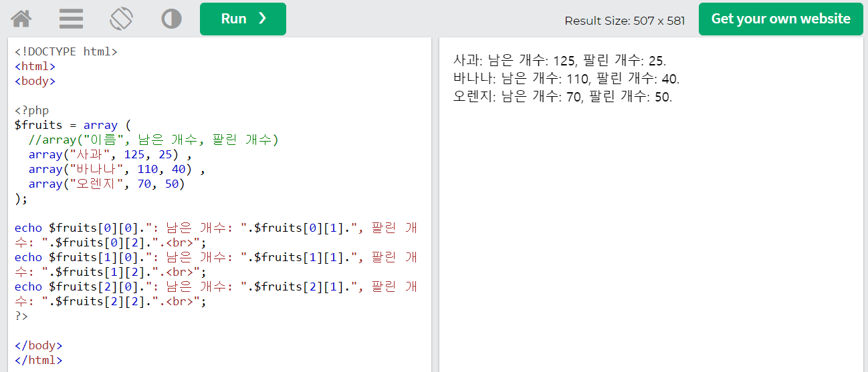Place cursor on the DOCTYPE html line
868x372 pixels.
pyautogui.click(x=66, y=51)
